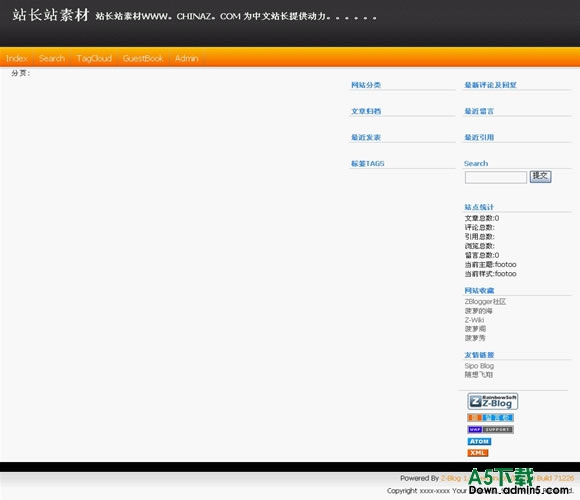Click the 文章归档 sidebar heading
The width and height of the screenshot is (580, 500).
(x=366, y=111)
